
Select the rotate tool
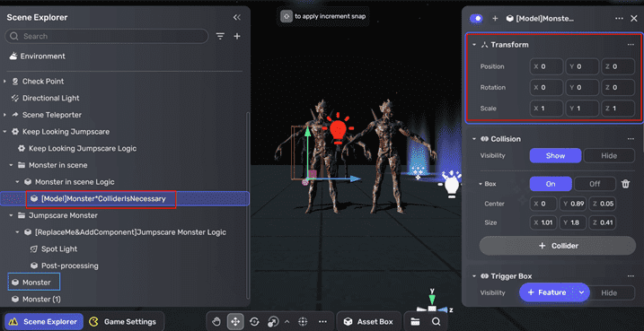coord(255,322)
